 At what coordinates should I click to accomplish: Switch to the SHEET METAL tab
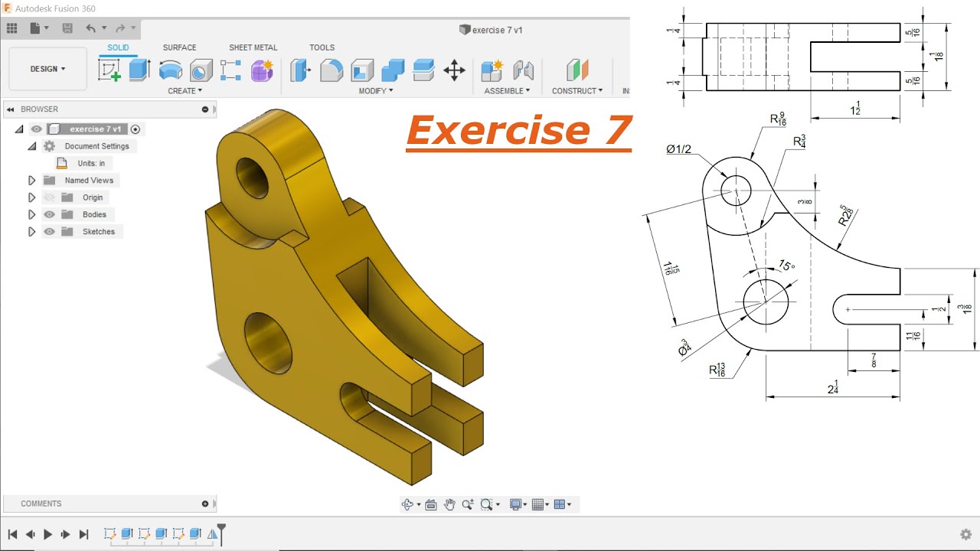[x=253, y=47]
